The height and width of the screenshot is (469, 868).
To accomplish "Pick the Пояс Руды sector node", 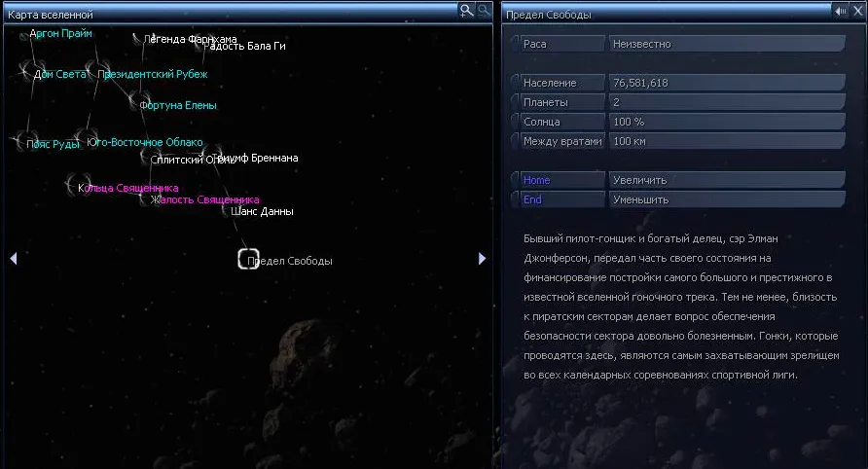I will (20, 143).
